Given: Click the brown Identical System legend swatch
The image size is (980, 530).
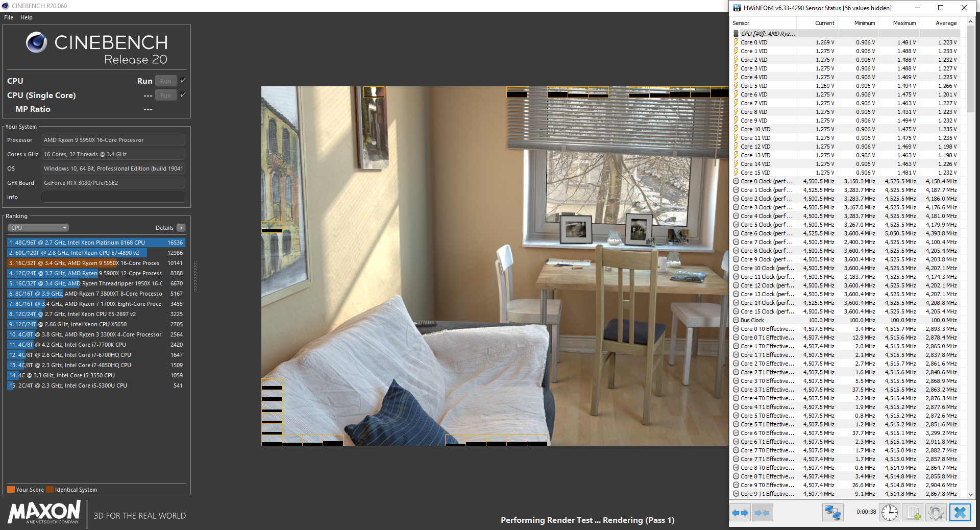Looking at the screenshot, I should tap(50, 489).
